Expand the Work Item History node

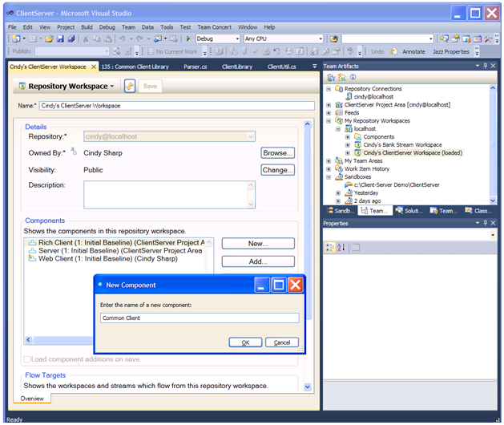click(x=329, y=169)
